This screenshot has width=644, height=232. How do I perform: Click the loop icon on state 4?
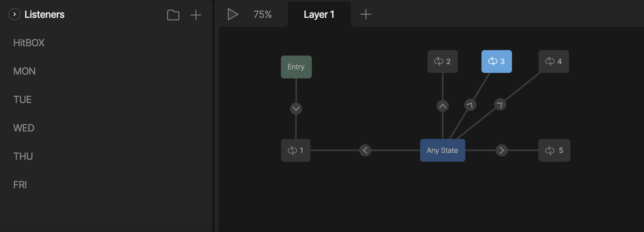click(550, 62)
